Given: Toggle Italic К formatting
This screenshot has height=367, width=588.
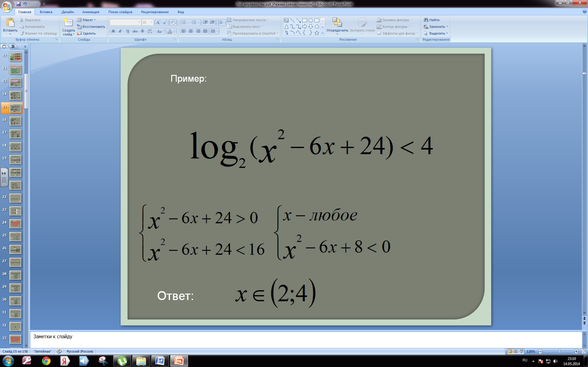Looking at the screenshot, I should pos(120,31).
